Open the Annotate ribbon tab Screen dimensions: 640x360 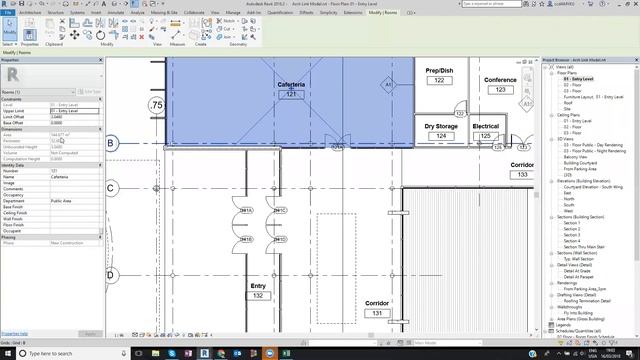coord(116,13)
